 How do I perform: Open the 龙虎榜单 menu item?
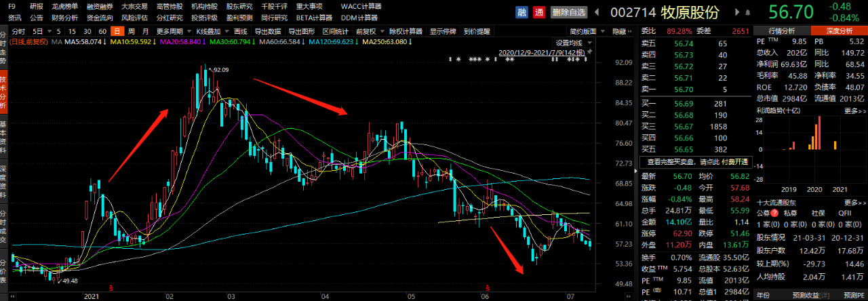point(64,6)
